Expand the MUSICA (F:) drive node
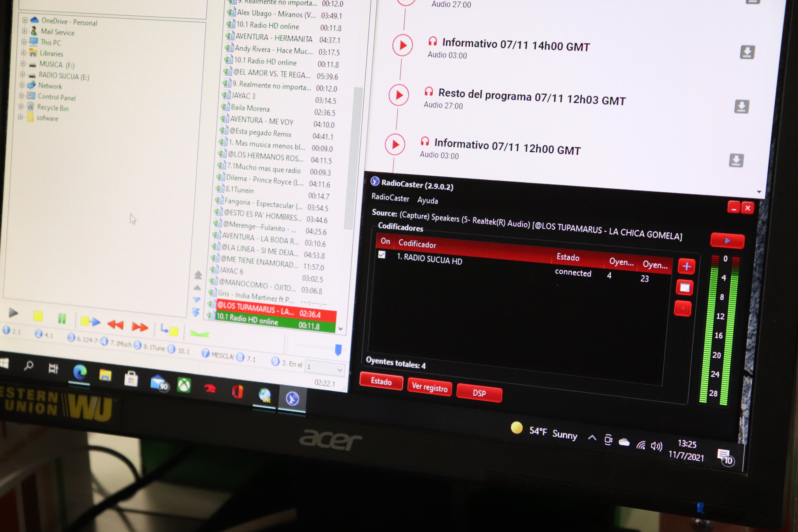 click(x=23, y=63)
